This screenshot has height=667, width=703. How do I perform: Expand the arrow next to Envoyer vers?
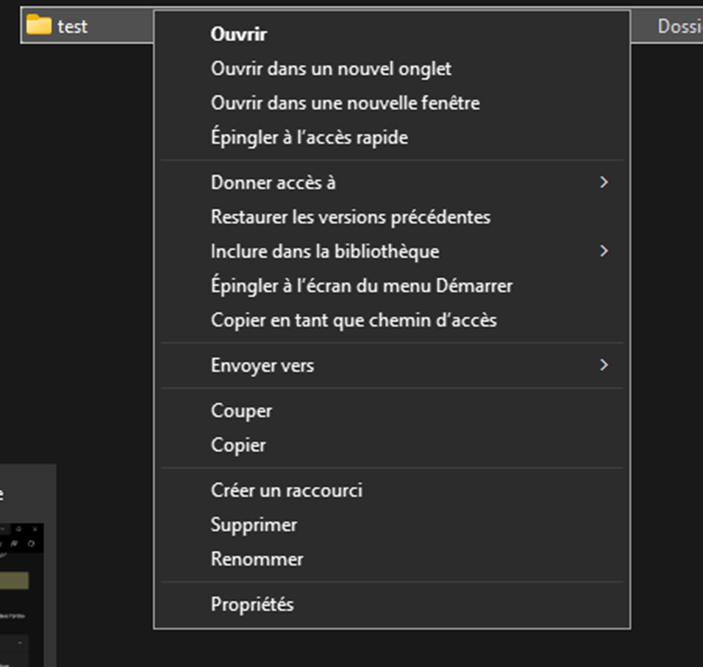604,365
